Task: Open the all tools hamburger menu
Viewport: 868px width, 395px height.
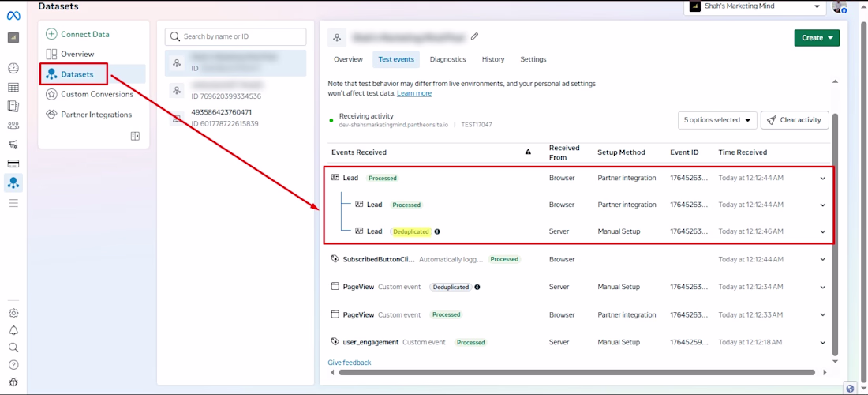Action: (x=13, y=203)
